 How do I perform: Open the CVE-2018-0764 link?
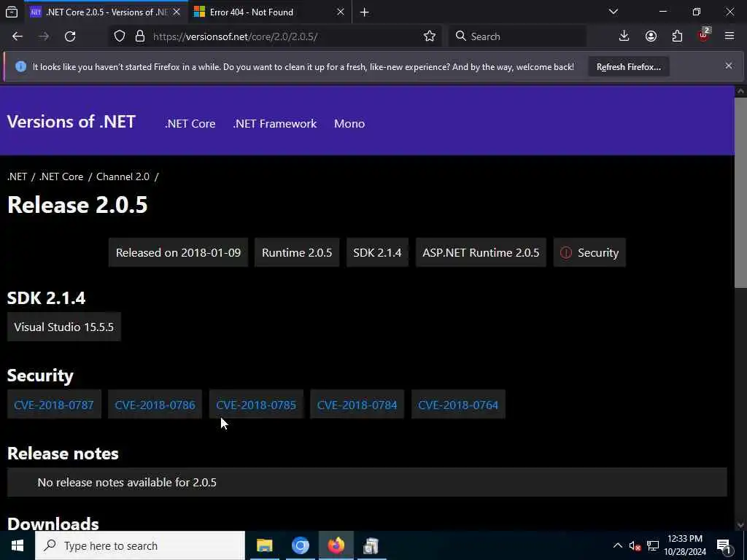pyautogui.click(x=458, y=405)
